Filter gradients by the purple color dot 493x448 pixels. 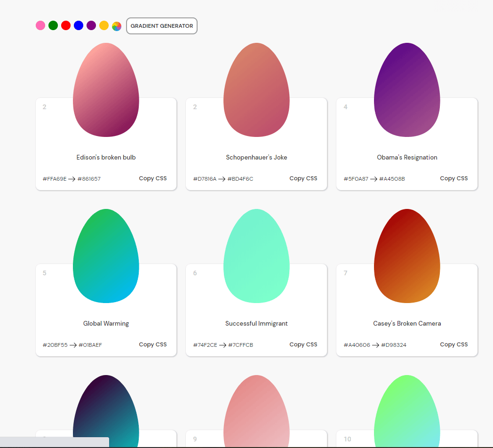[x=91, y=25]
